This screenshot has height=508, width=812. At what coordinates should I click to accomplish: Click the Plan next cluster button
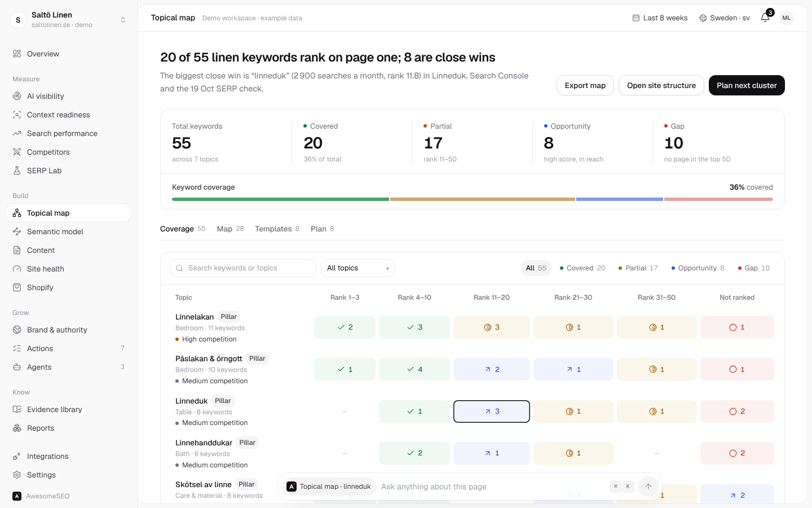tap(747, 85)
